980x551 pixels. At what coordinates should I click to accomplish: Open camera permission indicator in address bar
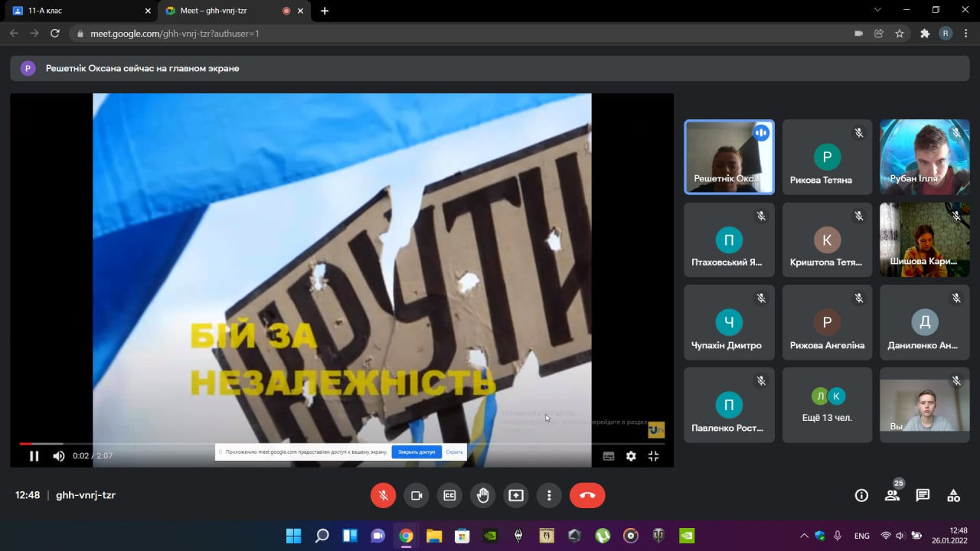(x=858, y=34)
